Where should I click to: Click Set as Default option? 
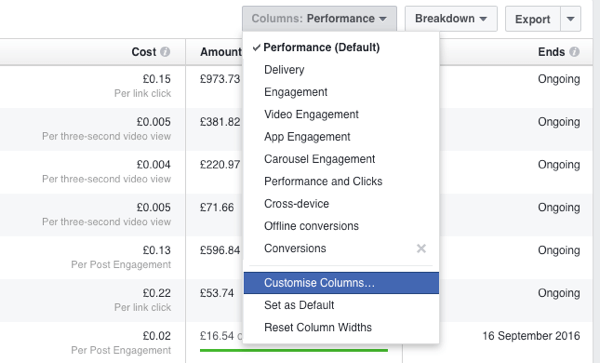(x=341, y=305)
